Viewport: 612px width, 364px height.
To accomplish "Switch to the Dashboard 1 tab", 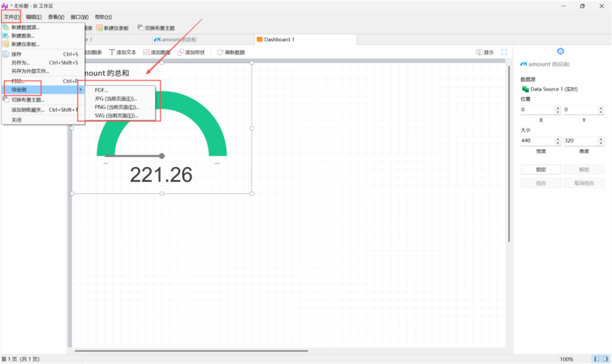I will (278, 40).
